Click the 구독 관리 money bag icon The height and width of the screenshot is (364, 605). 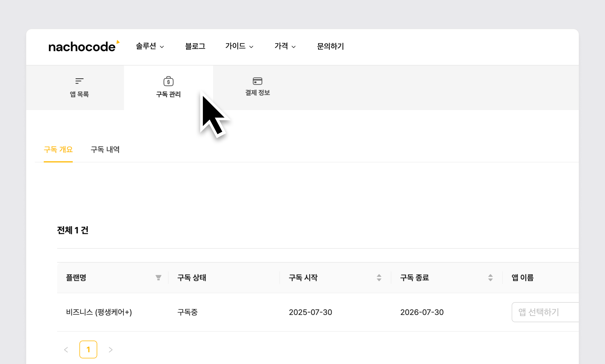pos(168,81)
